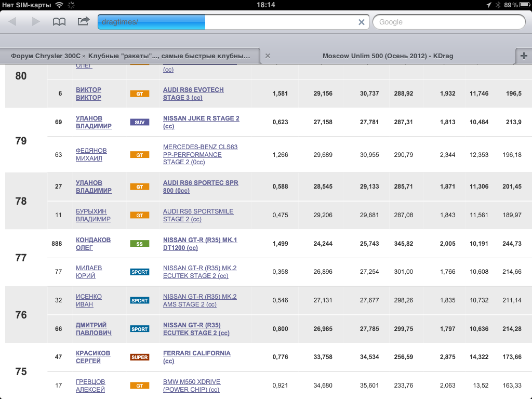Click the SPORT badge in the ДМИТРИЙ ПАВЛОВИЧ row
The height and width of the screenshot is (399, 532).
tap(139, 329)
